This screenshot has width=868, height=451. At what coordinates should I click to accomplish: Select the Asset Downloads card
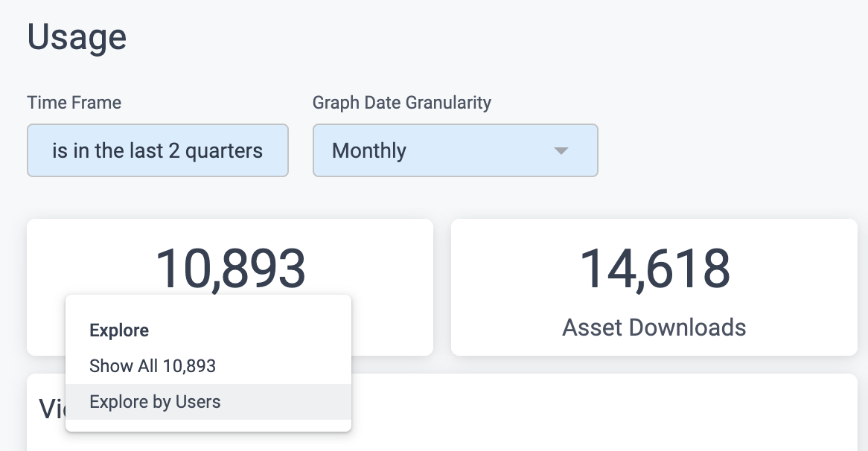tap(654, 287)
